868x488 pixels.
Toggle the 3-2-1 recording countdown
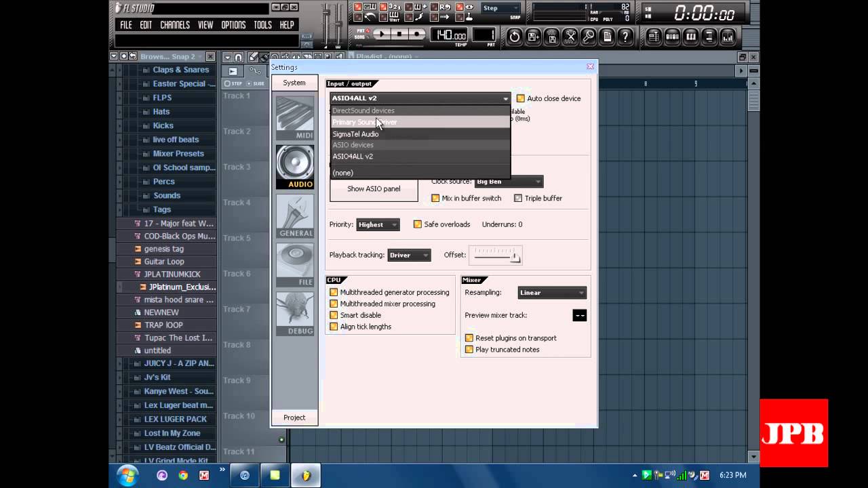(390, 6)
